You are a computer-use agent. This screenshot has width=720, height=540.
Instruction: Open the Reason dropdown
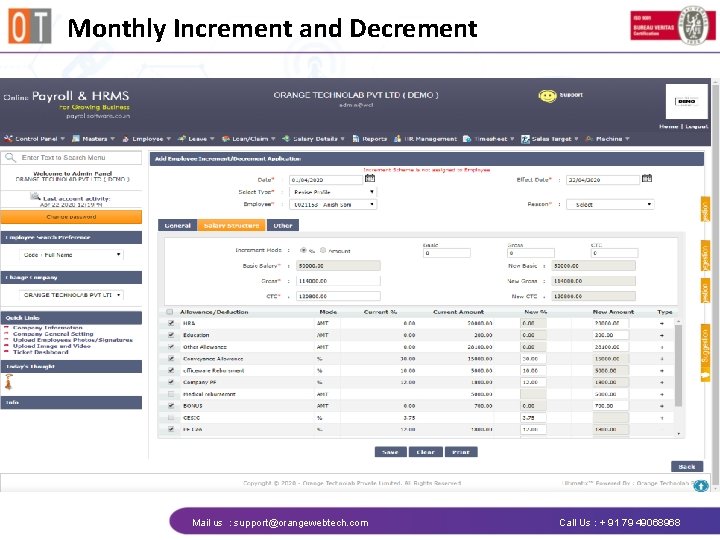[610, 204]
